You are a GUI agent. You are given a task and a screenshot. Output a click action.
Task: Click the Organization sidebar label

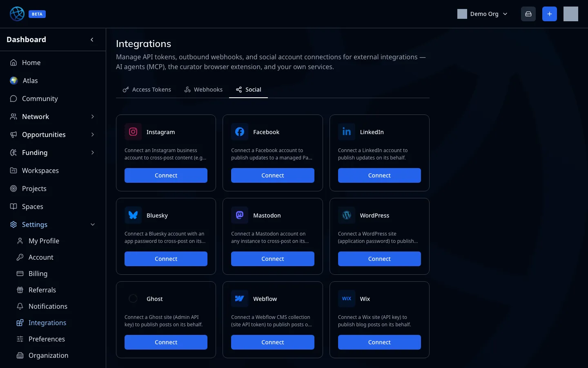pos(48,355)
